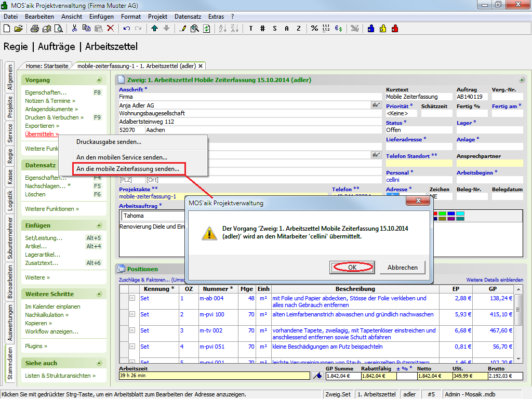
Task: Click the green up arrow toolbar icon
Action: tap(155, 28)
